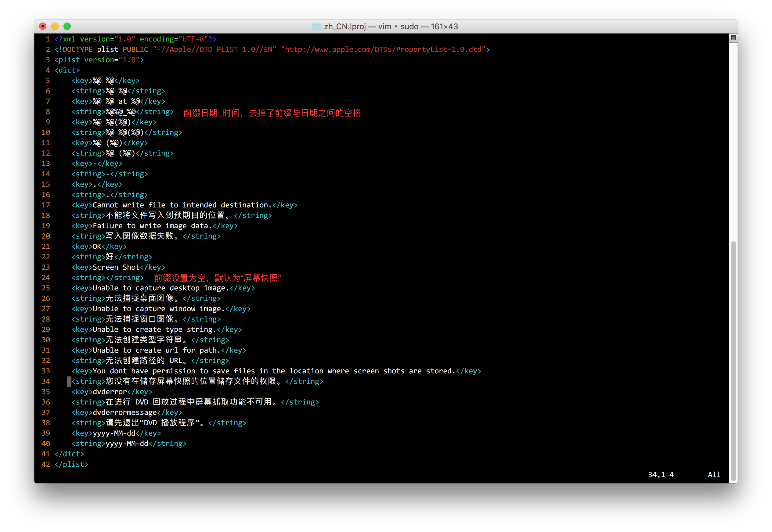Click the red annotation text on line 8
Viewport: 772px width, 532px height.
272,113
